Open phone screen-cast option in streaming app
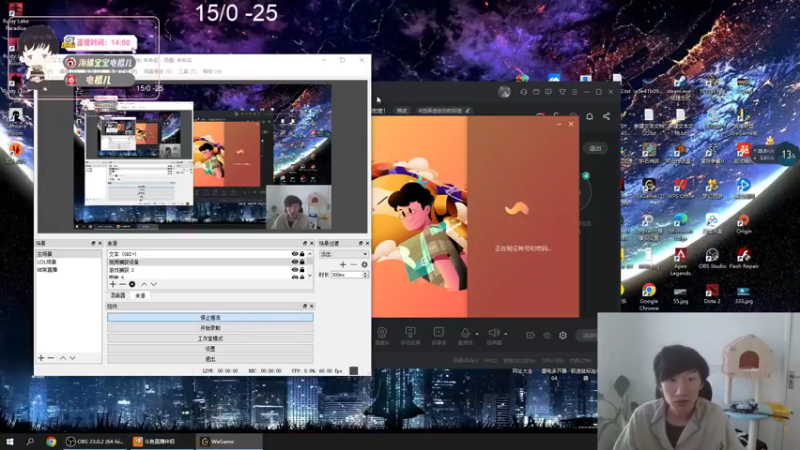The height and width of the screenshot is (450, 800). [410, 335]
